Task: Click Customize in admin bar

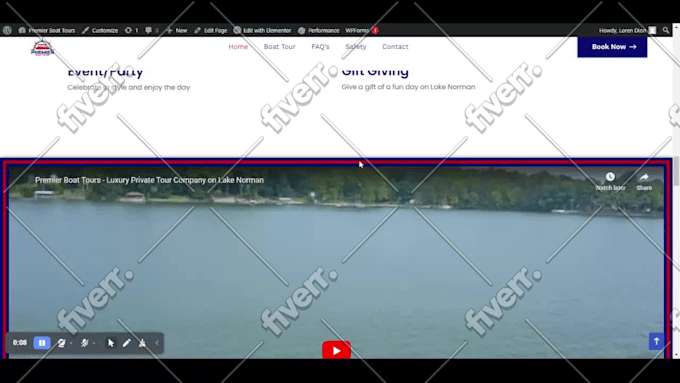Action: [100, 30]
